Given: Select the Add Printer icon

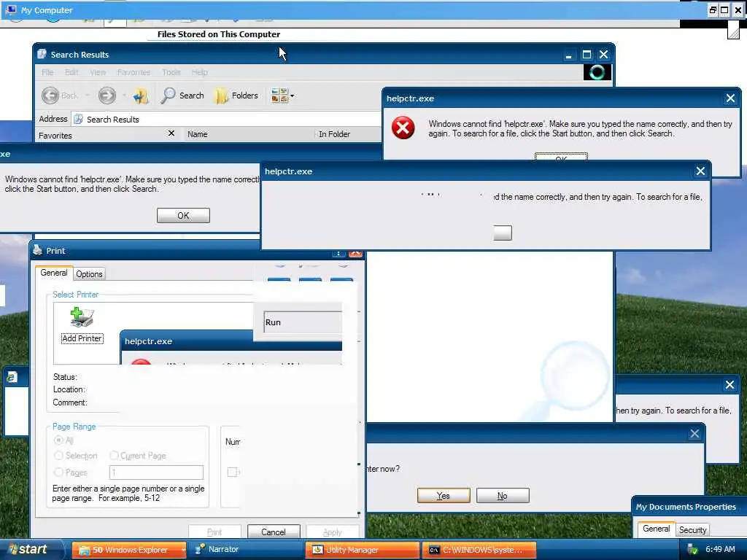Looking at the screenshot, I should (x=82, y=325).
